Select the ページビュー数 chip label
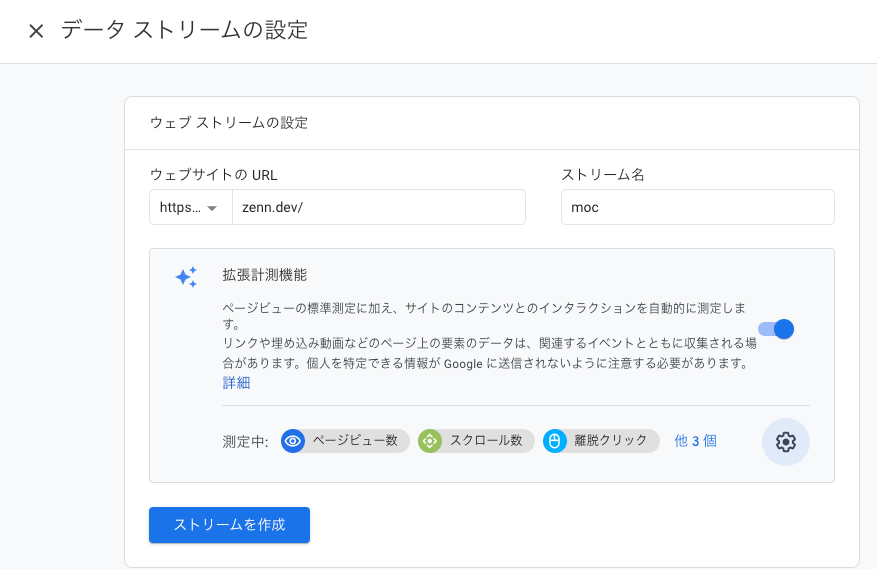 click(x=355, y=441)
